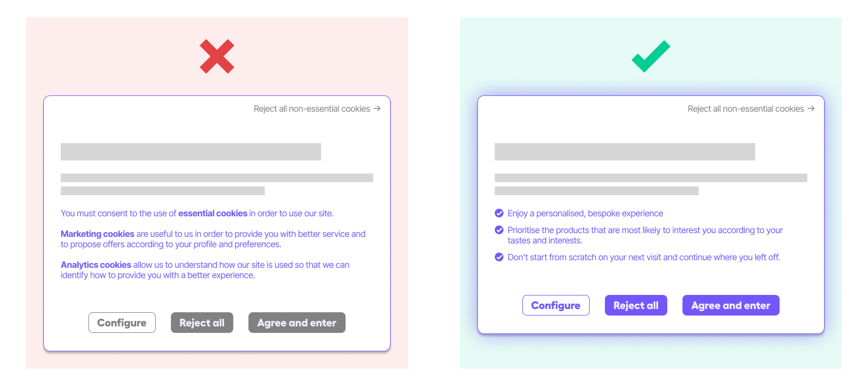Open Configure using the purple-outlined button
Image resolution: width=868 pixels, height=386 pixels.
point(556,305)
